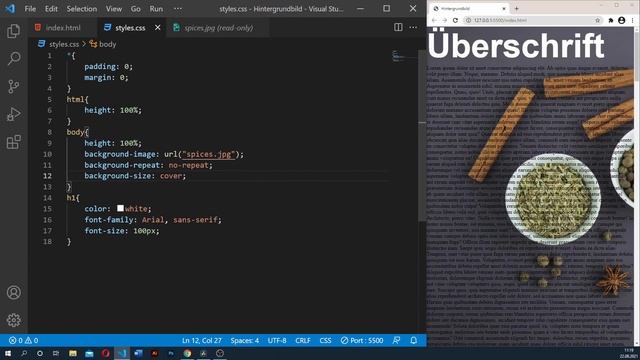
Task: Click the browser address bar
Action: [533, 20]
